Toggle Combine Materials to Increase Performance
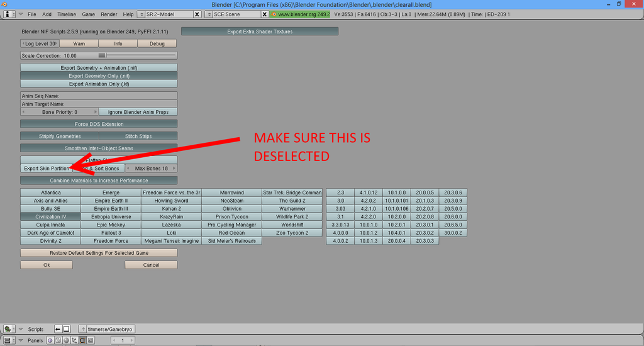The width and height of the screenshot is (644, 346). pos(99,181)
